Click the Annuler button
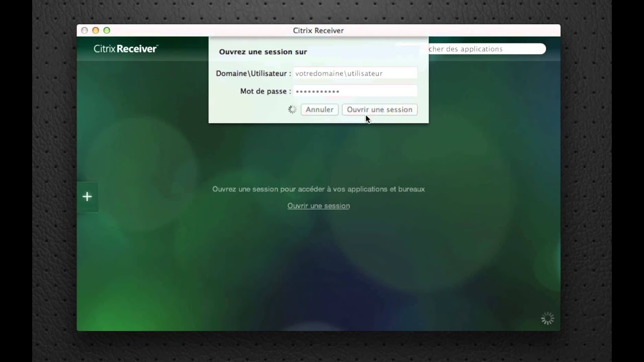The height and width of the screenshot is (362, 644). (x=319, y=110)
